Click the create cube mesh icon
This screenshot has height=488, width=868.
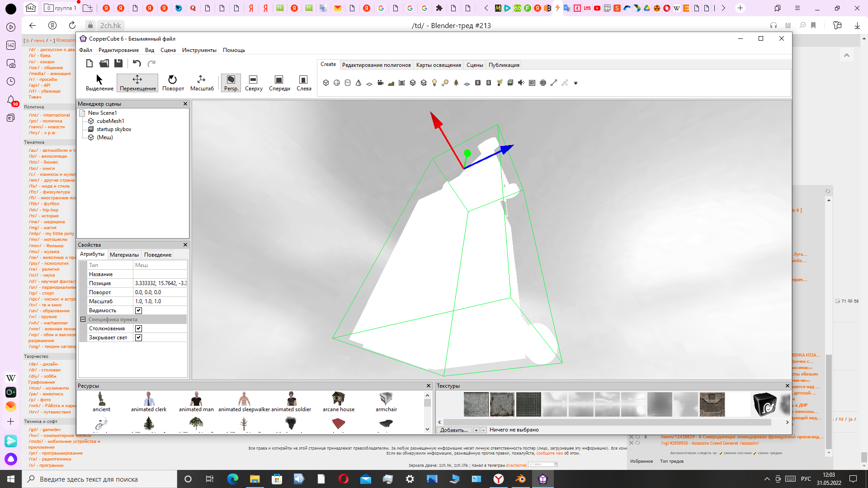pos(325,83)
